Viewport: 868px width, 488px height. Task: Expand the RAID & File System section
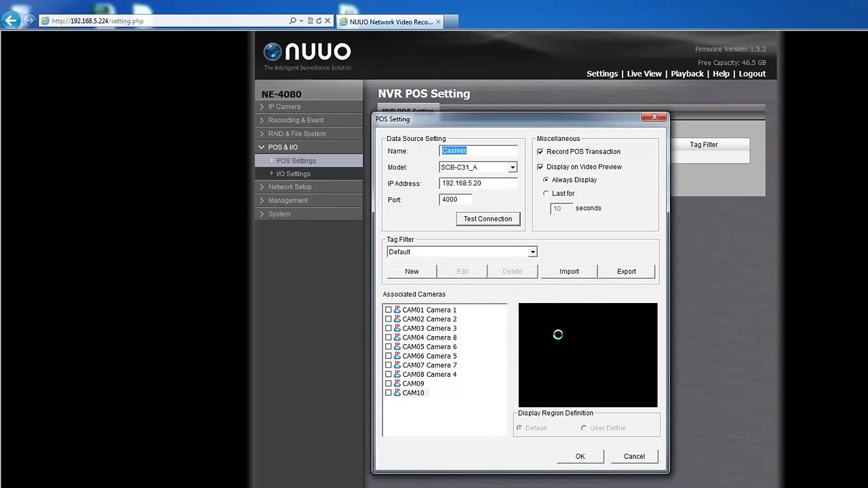tap(309, 134)
